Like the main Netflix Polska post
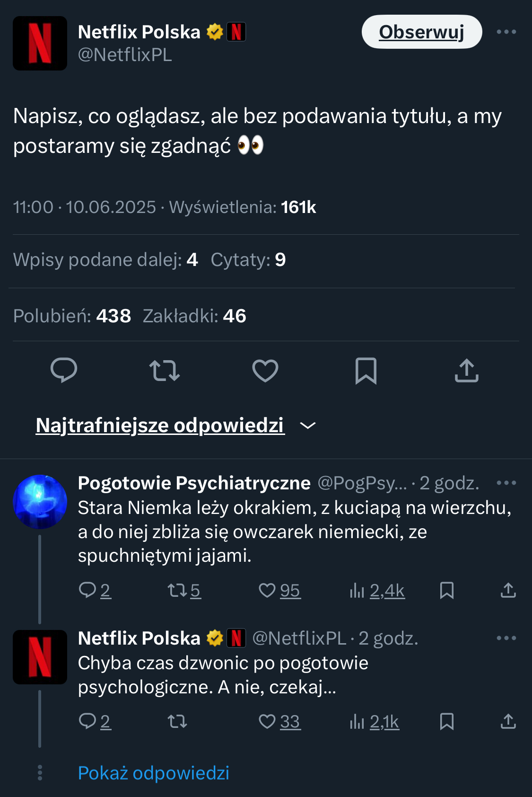532x797 pixels. pyautogui.click(x=265, y=370)
